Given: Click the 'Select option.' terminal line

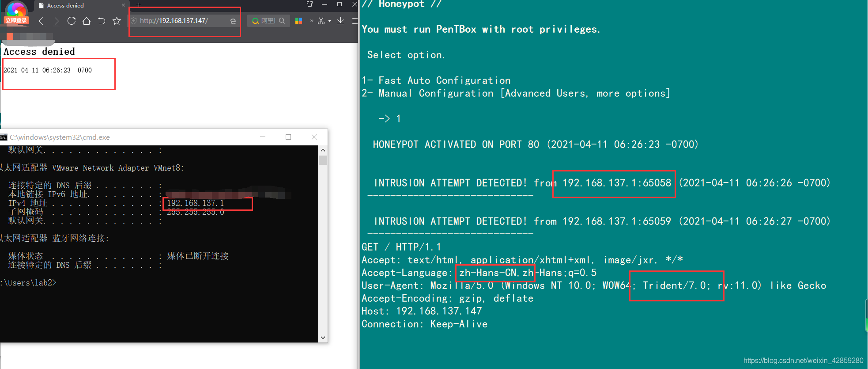Looking at the screenshot, I should click(406, 55).
